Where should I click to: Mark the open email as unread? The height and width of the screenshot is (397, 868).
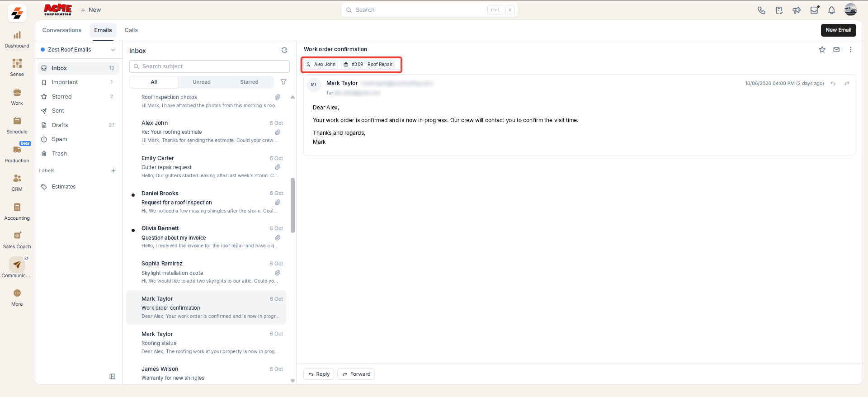point(836,50)
